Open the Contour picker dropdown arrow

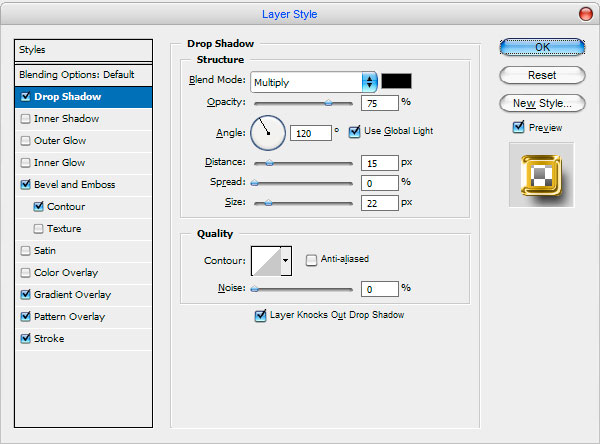pyautogui.click(x=286, y=261)
